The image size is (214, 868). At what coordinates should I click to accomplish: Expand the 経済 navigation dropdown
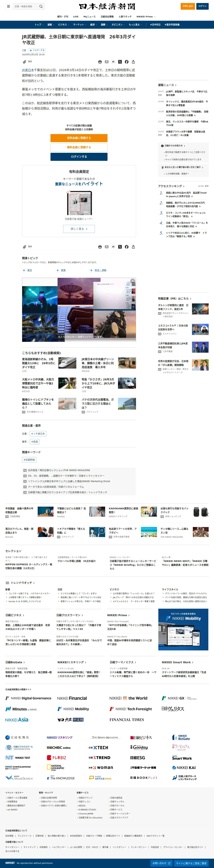[x=93, y=25]
